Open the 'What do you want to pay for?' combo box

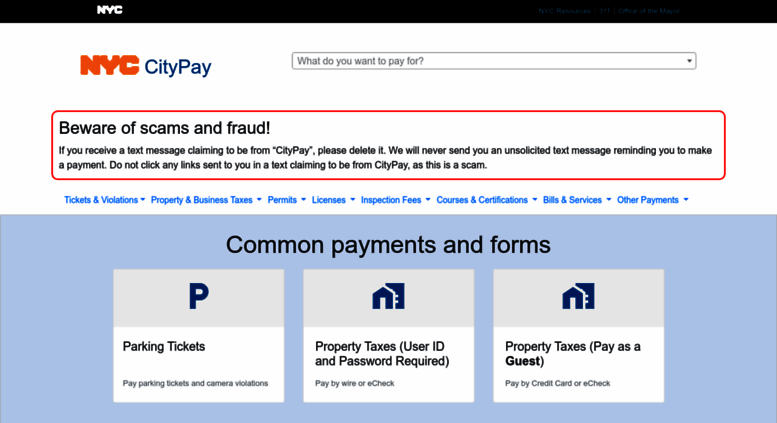494,61
